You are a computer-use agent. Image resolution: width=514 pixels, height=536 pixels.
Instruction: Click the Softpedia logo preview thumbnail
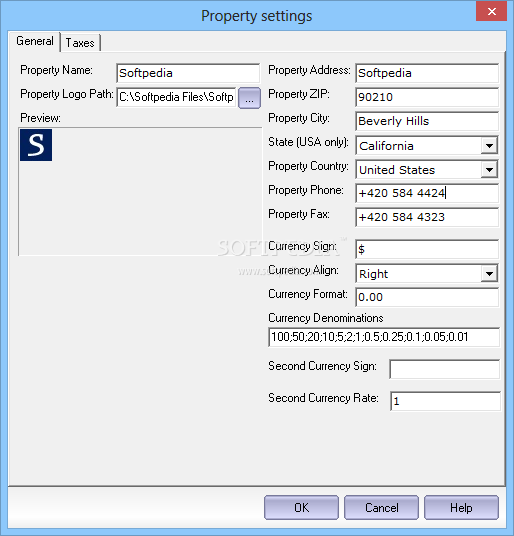pos(36,145)
